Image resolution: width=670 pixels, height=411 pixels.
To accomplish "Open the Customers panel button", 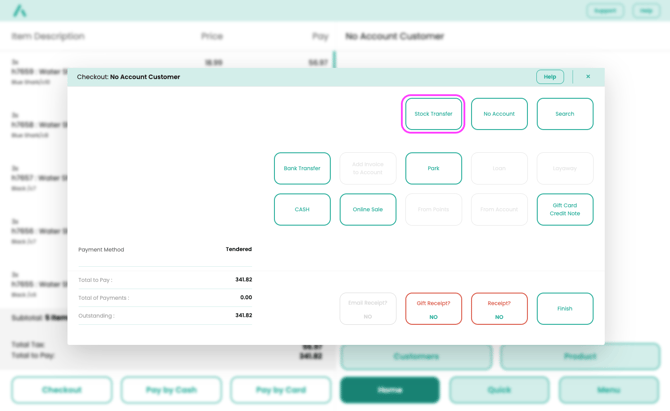I will click(x=416, y=356).
